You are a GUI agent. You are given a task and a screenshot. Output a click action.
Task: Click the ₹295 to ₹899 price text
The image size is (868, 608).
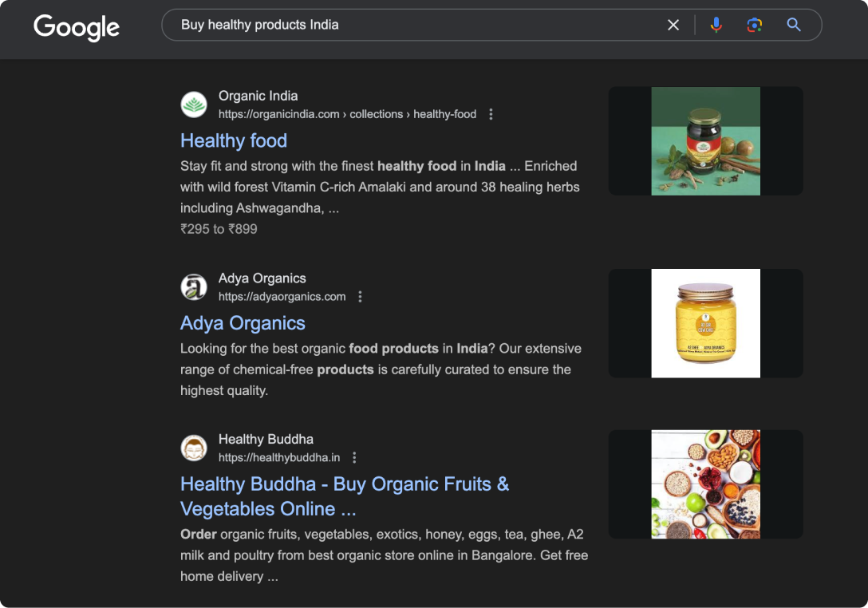coord(219,229)
